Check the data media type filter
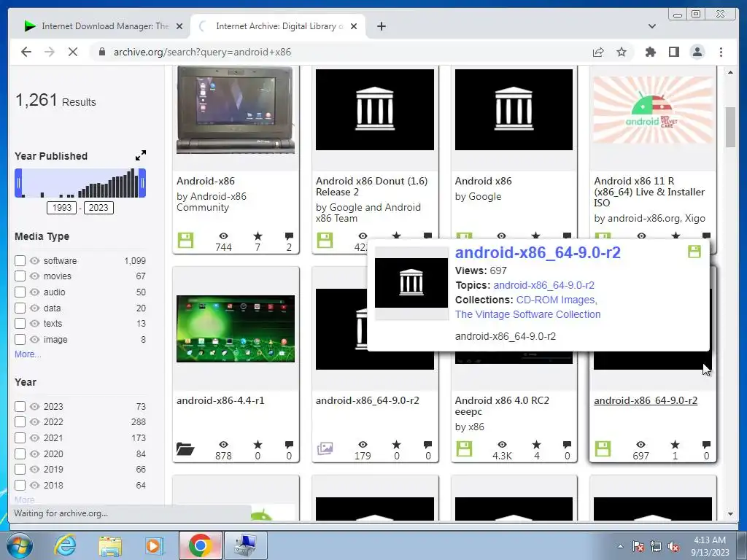 [20, 308]
